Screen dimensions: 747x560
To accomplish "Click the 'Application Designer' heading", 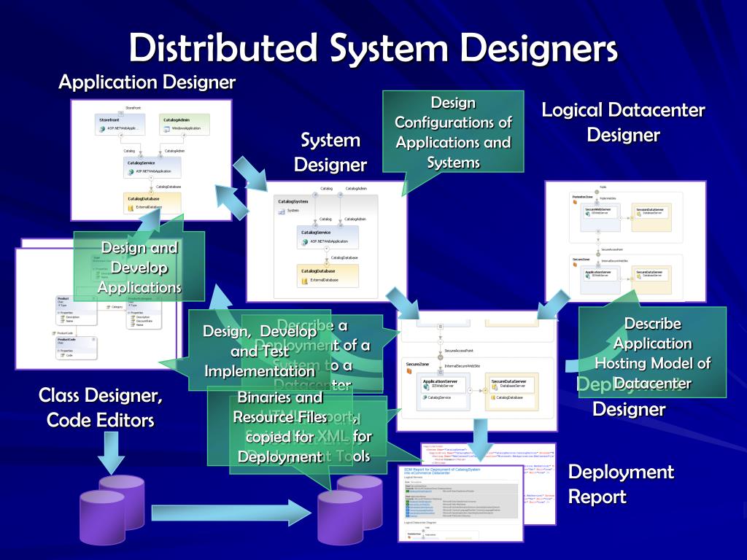I will tap(147, 82).
